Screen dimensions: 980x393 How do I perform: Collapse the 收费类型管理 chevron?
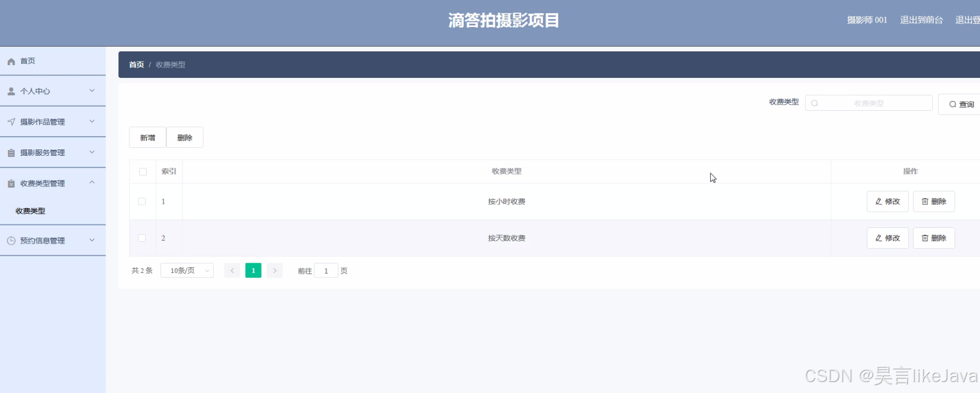click(92, 182)
